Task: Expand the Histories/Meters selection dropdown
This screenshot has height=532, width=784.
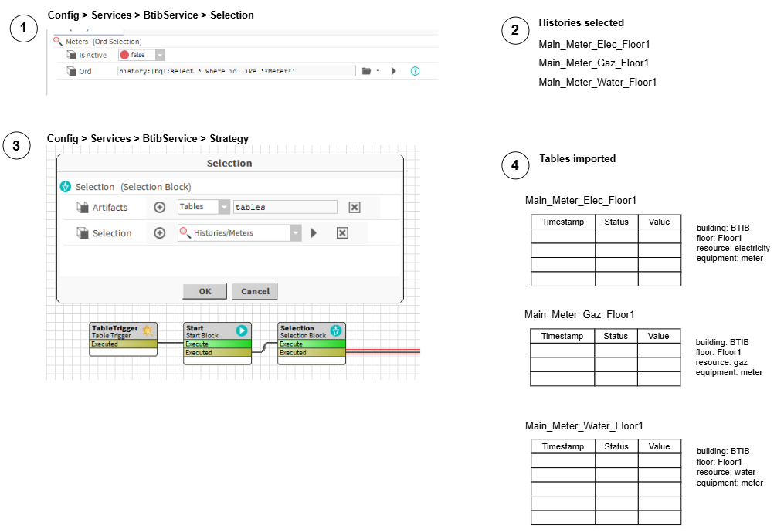Action: tap(295, 233)
